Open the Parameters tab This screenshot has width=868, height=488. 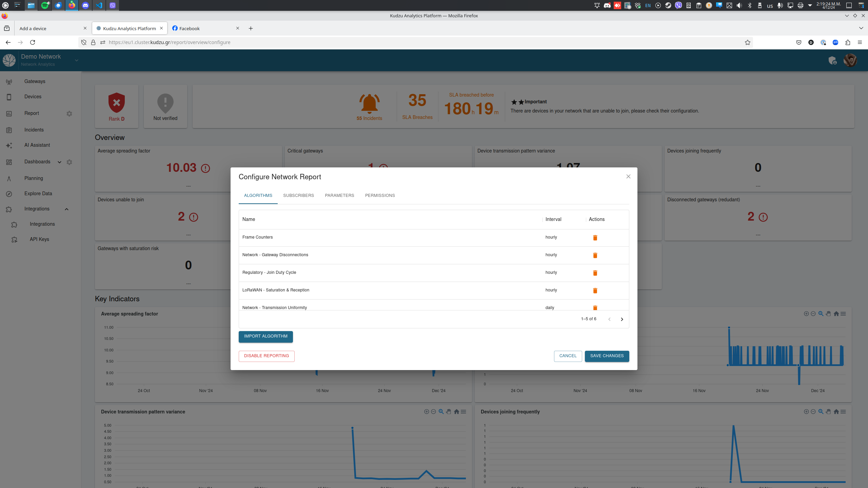(x=339, y=196)
